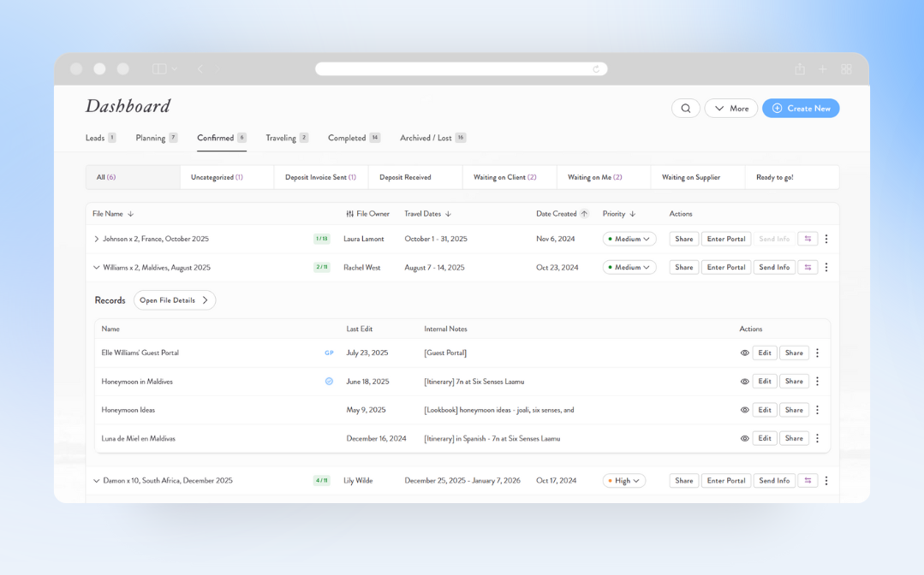The image size is (924, 575).
Task: Filter by Waiting on Client
Action: coord(510,177)
